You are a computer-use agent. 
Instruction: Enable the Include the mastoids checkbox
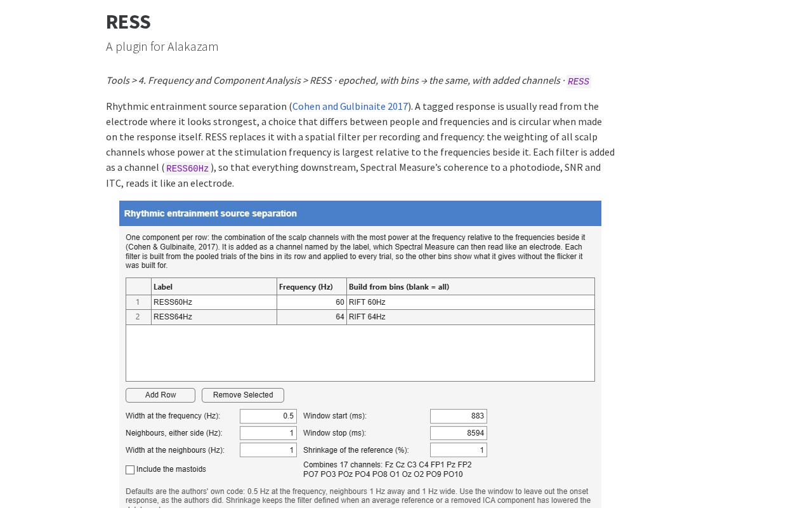[x=130, y=470]
